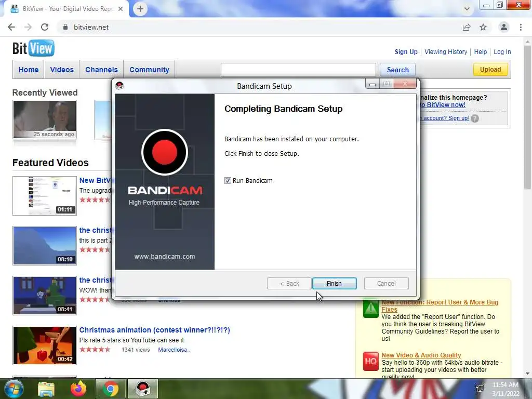Open Marcelloisa channel link
The width and height of the screenshot is (532, 399).
pyautogui.click(x=175, y=350)
